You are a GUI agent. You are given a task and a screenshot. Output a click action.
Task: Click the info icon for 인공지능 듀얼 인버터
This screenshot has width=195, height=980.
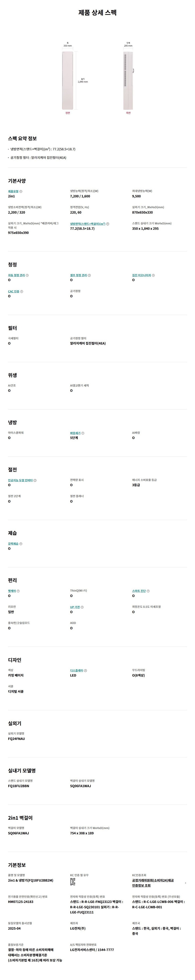pyautogui.click(x=35, y=481)
